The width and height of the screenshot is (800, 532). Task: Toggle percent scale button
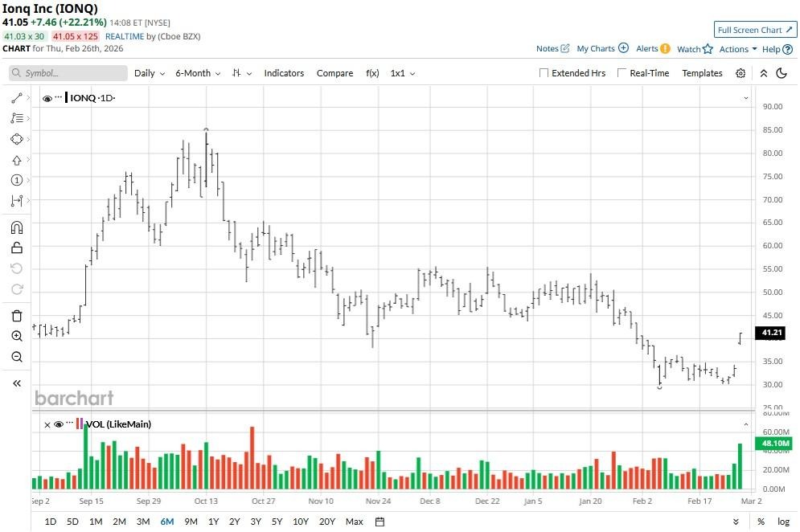761,522
